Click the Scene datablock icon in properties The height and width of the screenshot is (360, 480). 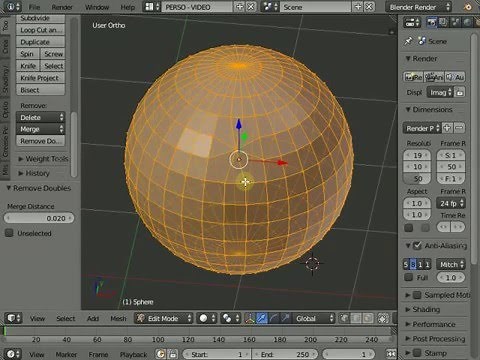tap(422, 41)
